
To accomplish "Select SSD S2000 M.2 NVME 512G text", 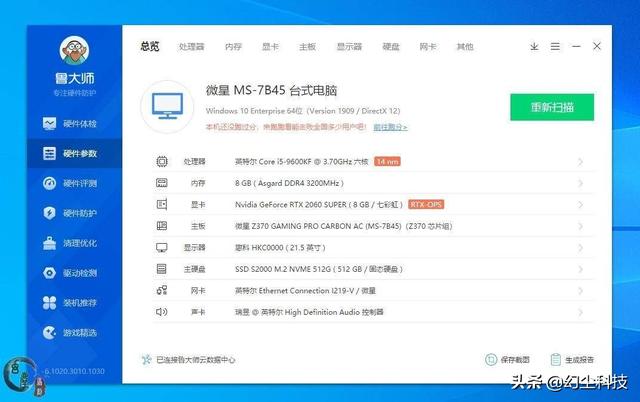I will [x=319, y=269].
